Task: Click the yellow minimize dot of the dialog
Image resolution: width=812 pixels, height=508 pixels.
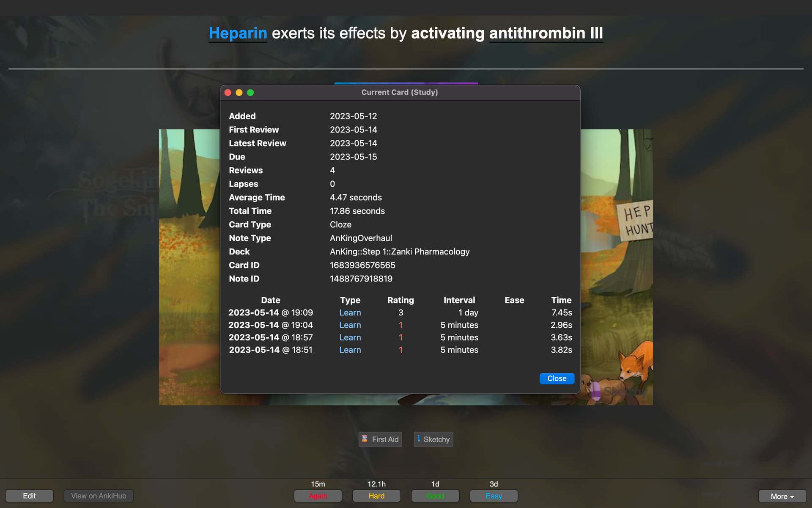Action: point(239,92)
